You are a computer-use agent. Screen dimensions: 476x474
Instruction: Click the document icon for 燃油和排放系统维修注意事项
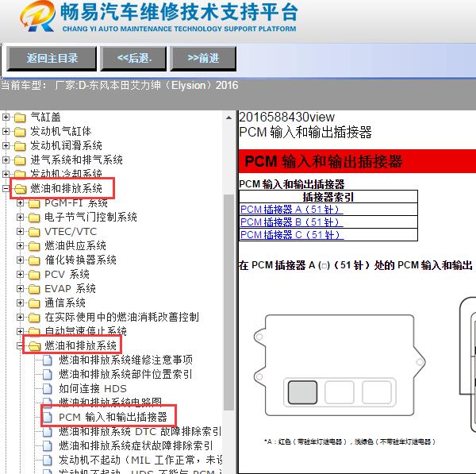click(x=48, y=360)
